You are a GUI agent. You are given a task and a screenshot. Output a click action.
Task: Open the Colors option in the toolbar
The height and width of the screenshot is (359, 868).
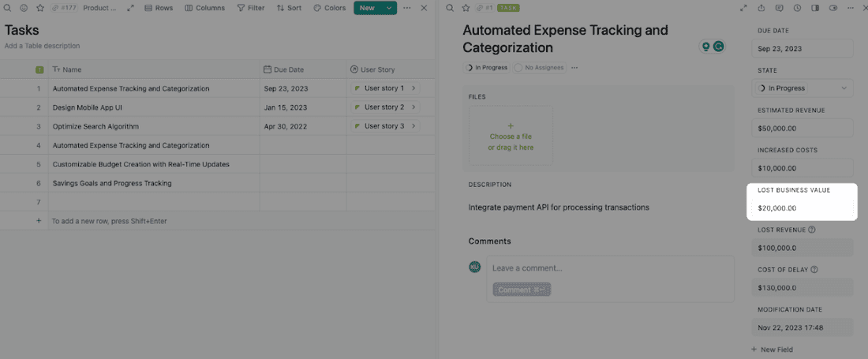pos(329,8)
